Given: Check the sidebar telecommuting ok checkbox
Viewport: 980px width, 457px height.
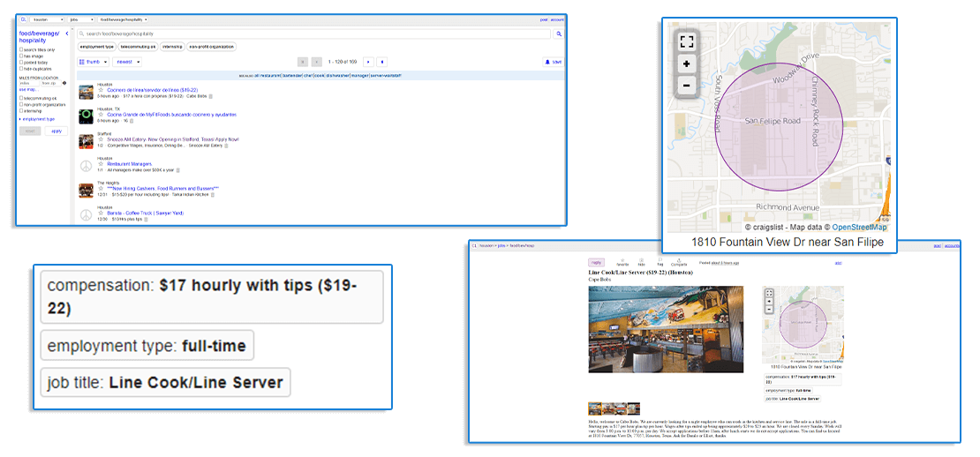Looking at the screenshot, I should pos(21,98).
